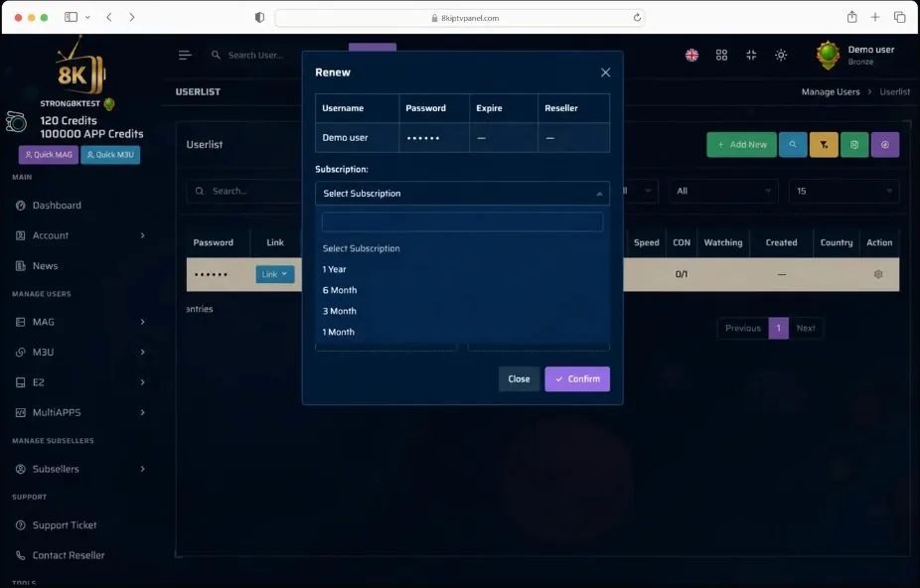Close the Renew dialog with X
The height and width of the screenshot is (588, 920).
(605, 73)
